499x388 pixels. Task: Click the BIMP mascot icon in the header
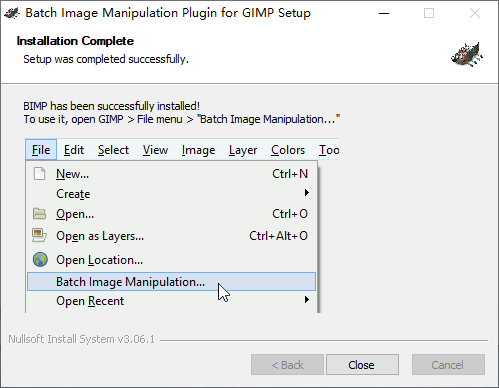[467, 55]
